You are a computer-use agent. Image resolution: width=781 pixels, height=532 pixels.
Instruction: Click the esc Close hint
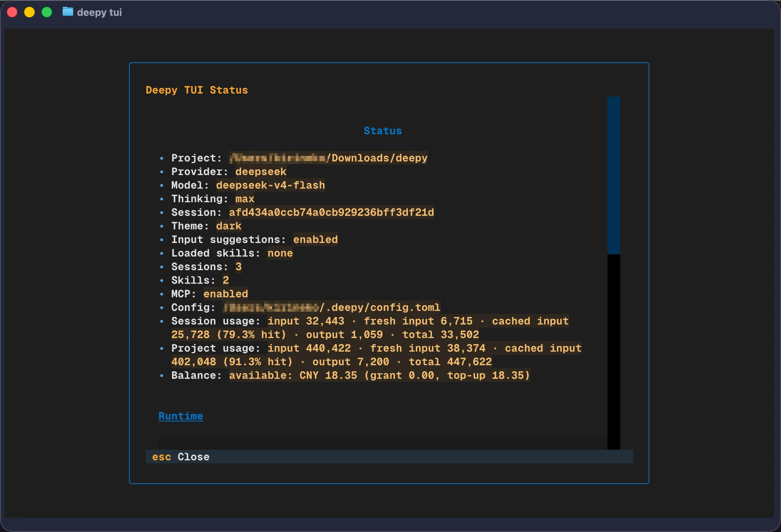pos(181,457)
